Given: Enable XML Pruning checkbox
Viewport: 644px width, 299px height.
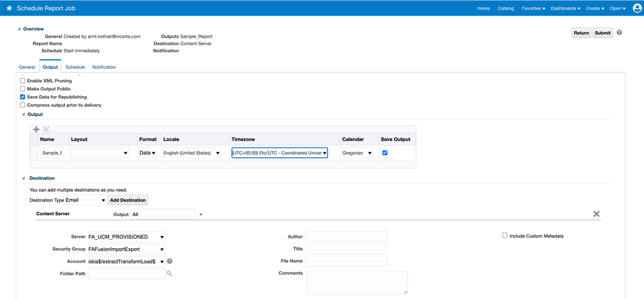Looking at the screenshot, I should pos(23,81).
